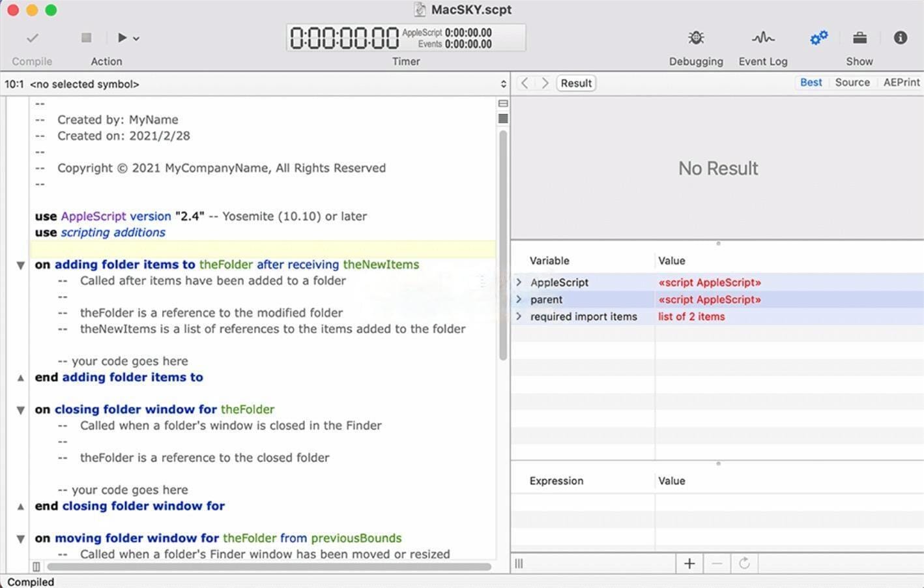Click the Expression column header

556,481
